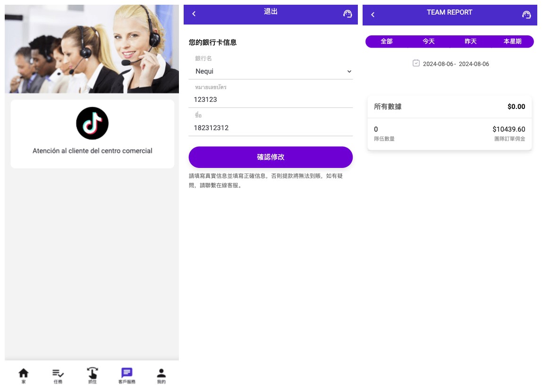Image resolution: width=542 pixels, height=392 pixels.
Task: Go back from the Team Report page
Action: tap(373, 15)
